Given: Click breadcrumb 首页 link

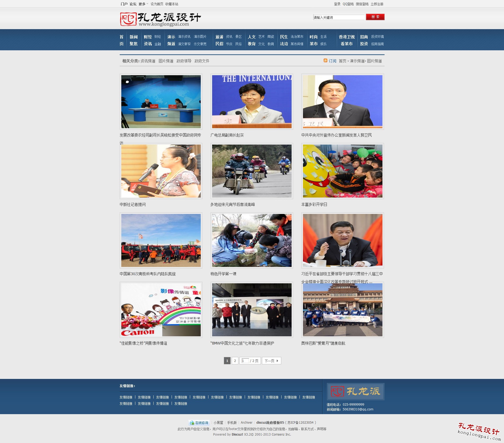Looking at the screenshot, I should 342,61.
